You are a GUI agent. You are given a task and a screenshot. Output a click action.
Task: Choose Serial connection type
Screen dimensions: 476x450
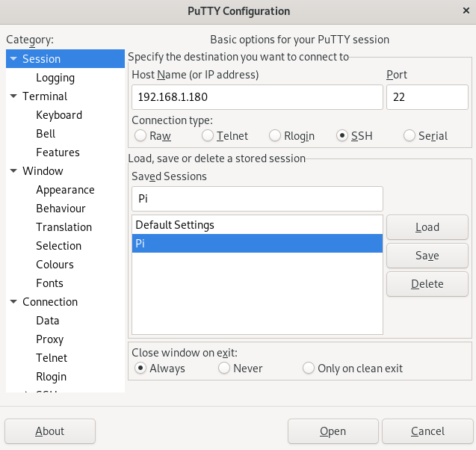tap(409, 135)
